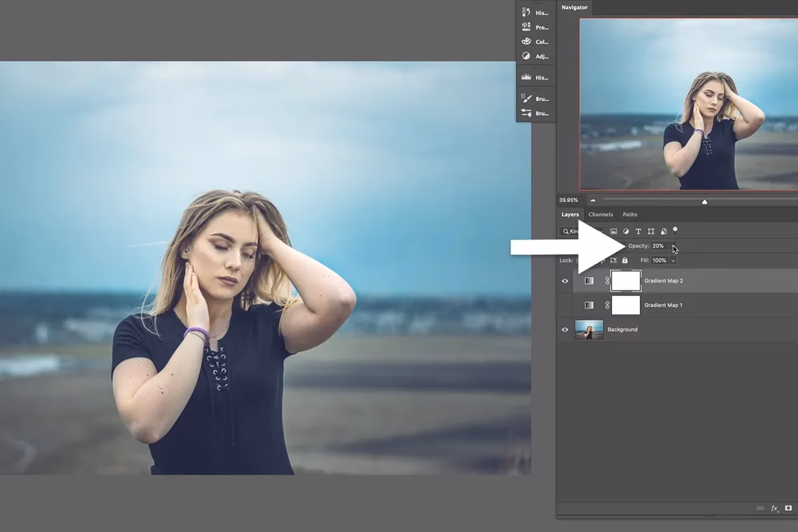
Task: Open the Fill dropdown
Action: (674, 260)
